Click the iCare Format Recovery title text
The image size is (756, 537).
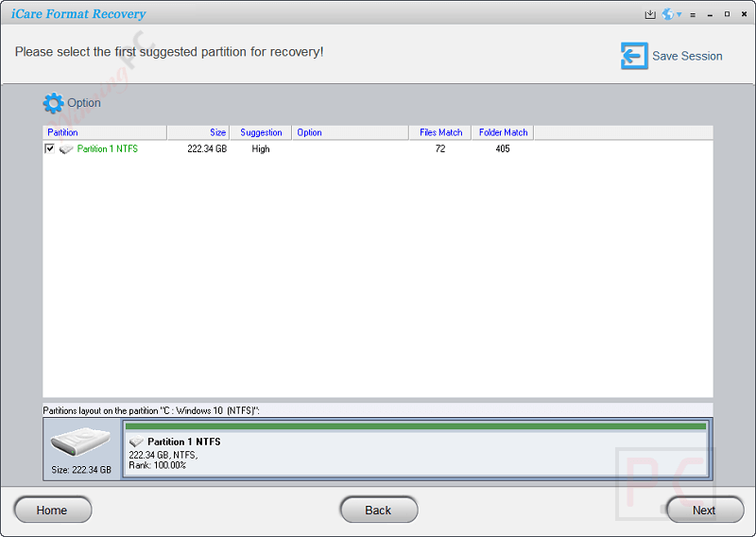pyautogui.click(x=78, y=14)
